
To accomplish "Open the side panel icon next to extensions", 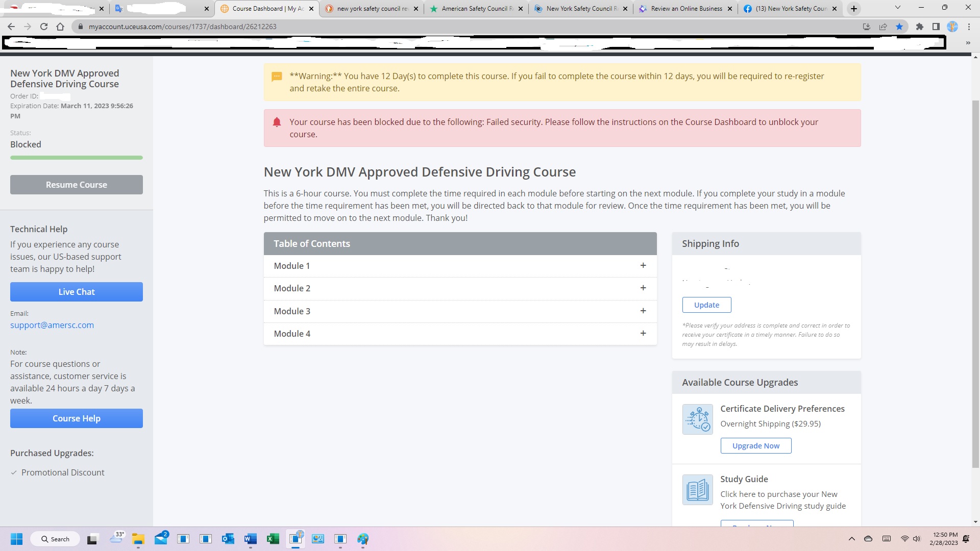I will point(936,26).
